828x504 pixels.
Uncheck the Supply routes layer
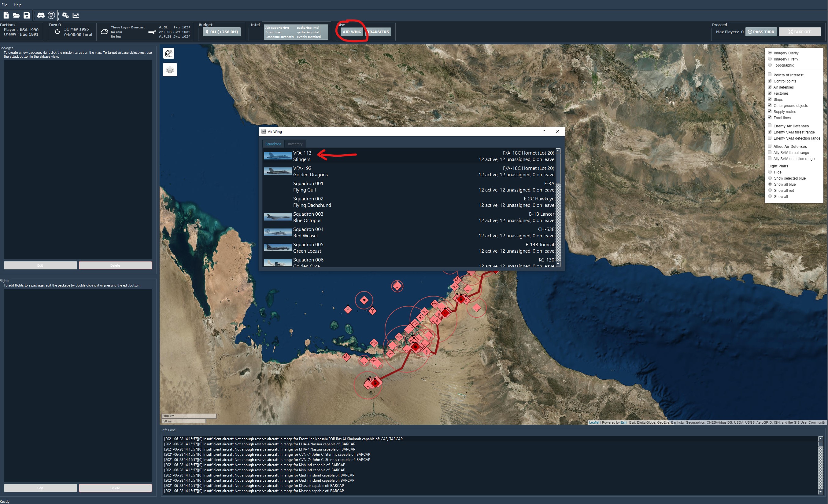click(770, 111)
